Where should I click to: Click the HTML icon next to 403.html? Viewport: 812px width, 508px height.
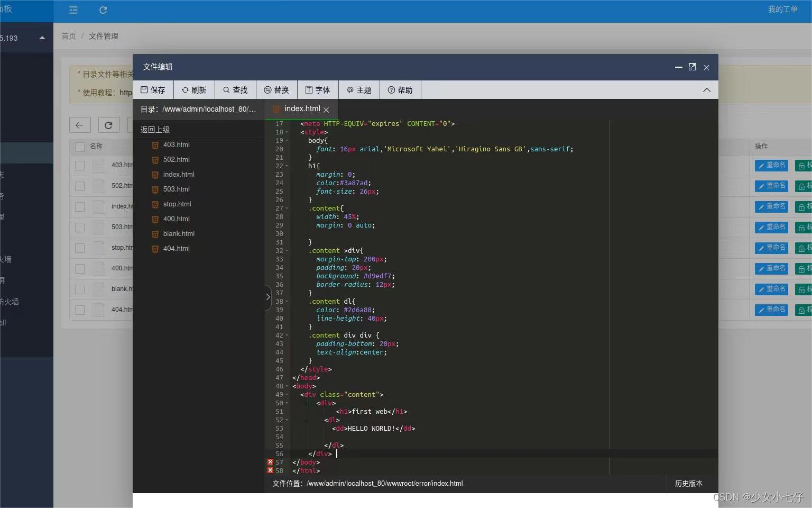[155, 145]
